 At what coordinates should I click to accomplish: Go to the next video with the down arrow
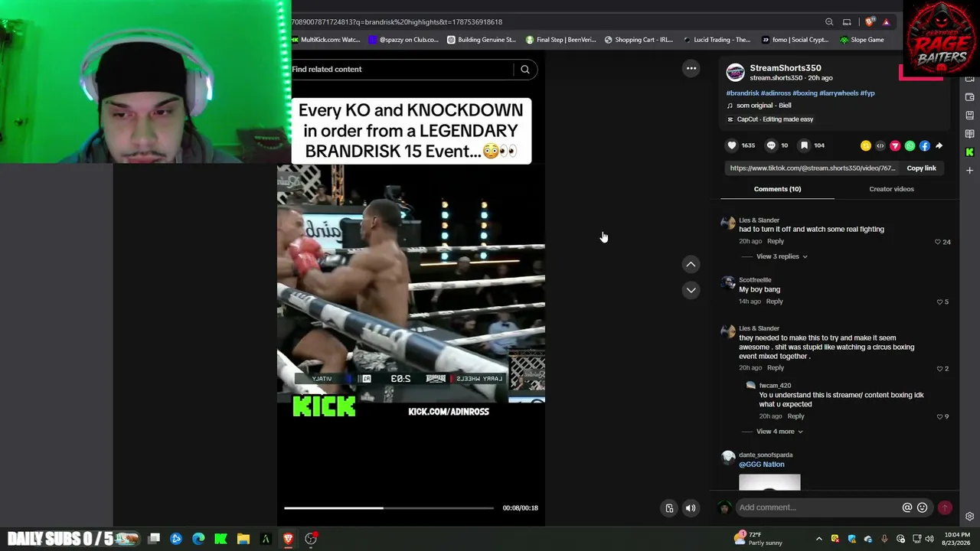[x=691, y=290]
